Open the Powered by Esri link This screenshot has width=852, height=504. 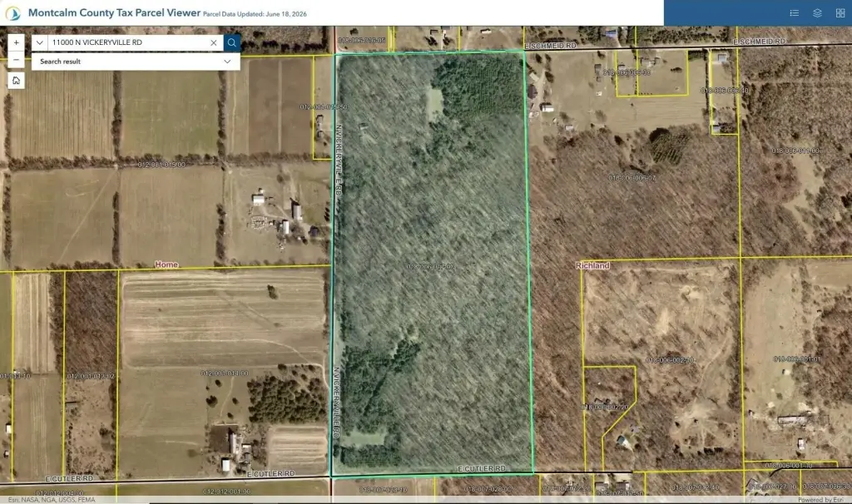point(820,500)
